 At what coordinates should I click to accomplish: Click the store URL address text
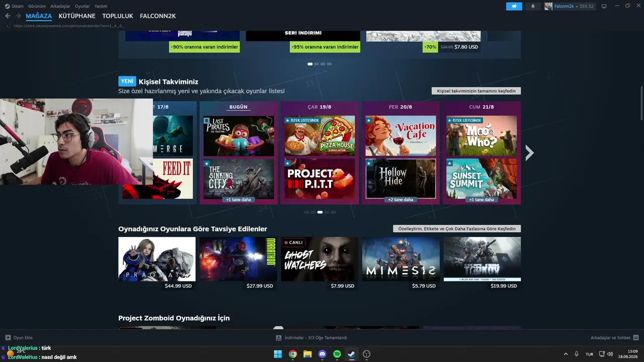point(68,26)
